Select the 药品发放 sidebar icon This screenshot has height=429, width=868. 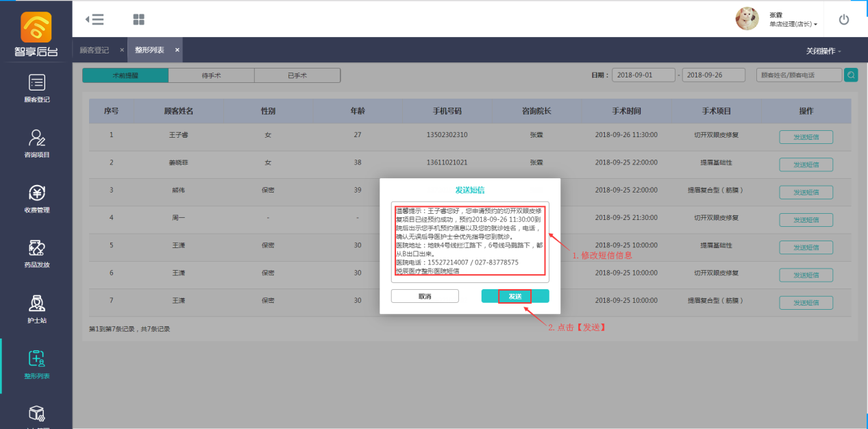36,248
